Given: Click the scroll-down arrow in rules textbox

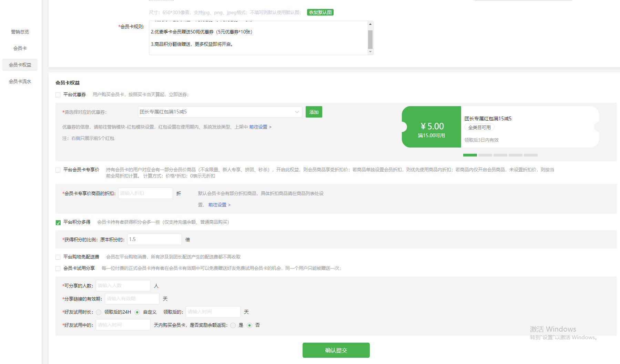Looking at the screenshot, I should 370,52.
